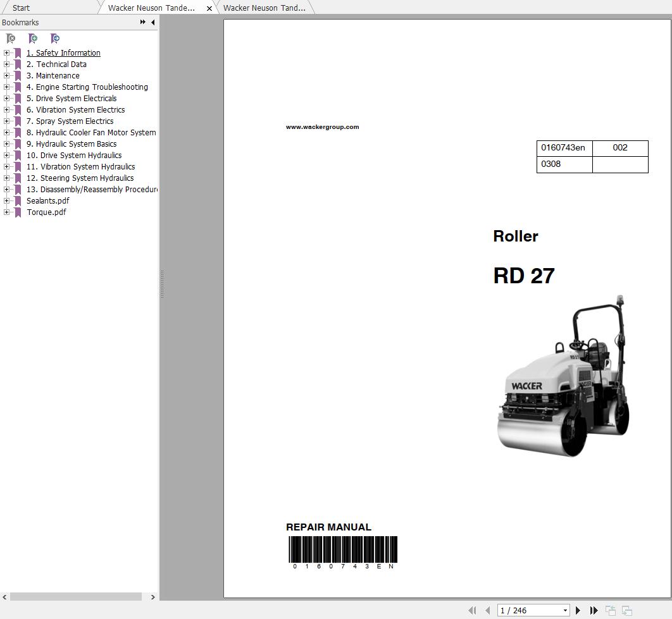The image size is (672, 619).
Task: Click the single-page view icon in footer
Action: pyautogui.click(x=610, y=610)
